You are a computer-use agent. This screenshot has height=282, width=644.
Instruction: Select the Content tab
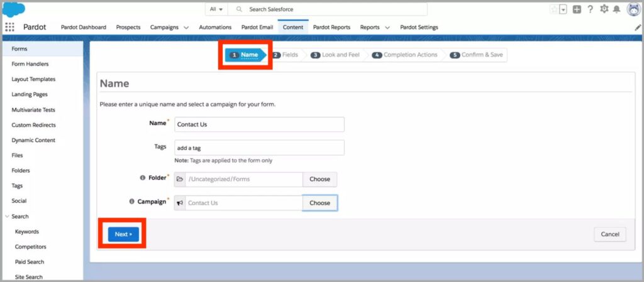pyautogui.click(x=293, y=27)
